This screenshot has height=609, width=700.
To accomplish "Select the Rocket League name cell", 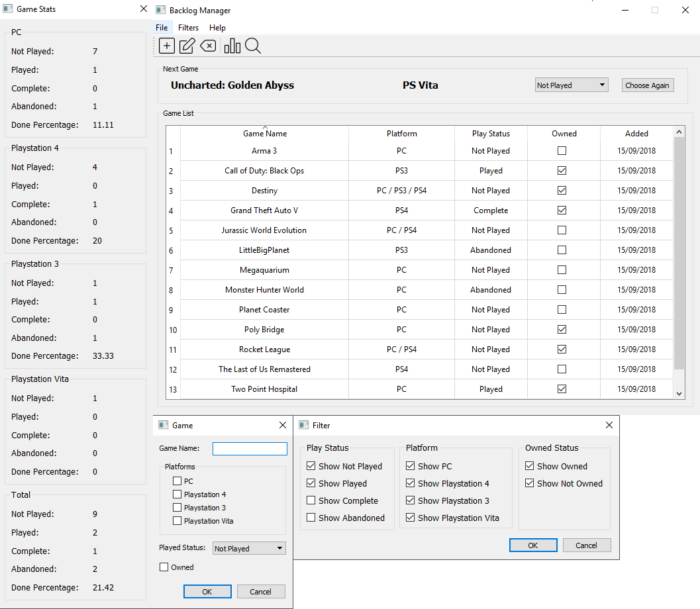I will 265,350.
